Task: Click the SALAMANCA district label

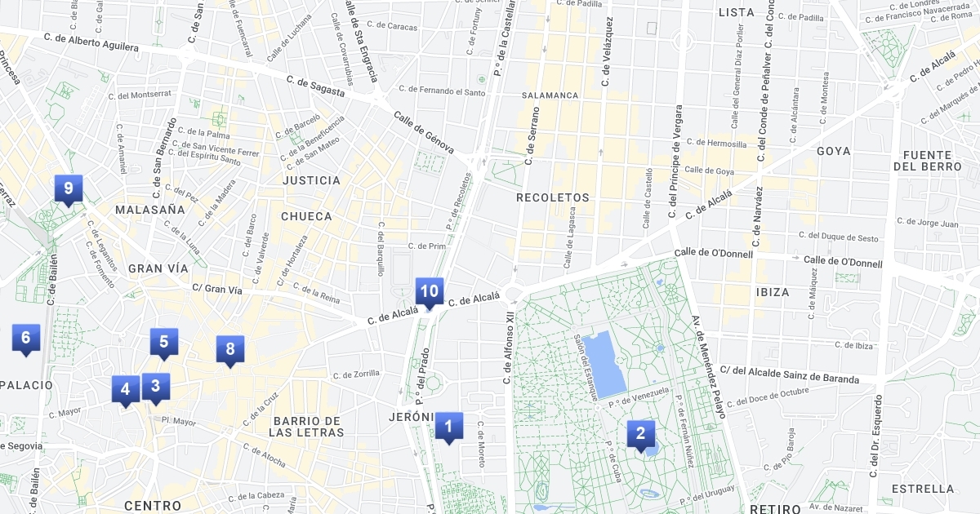Action: [550, 95]
